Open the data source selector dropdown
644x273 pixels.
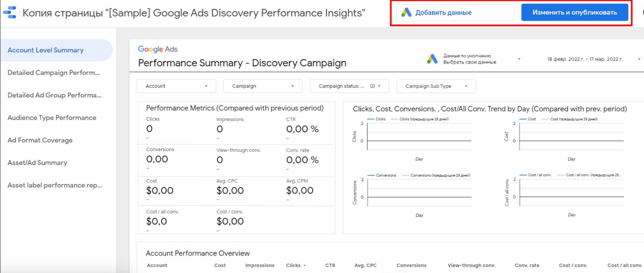click(474, 59)
